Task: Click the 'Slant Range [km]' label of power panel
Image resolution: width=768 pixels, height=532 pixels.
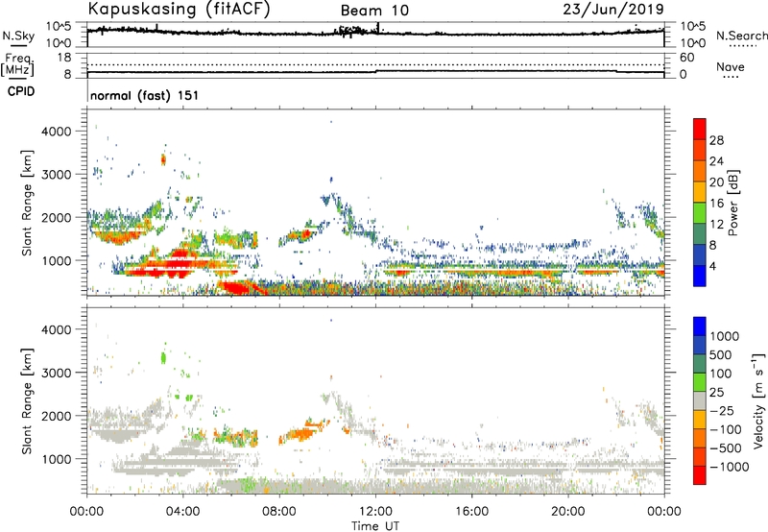Action: (27, 203)
